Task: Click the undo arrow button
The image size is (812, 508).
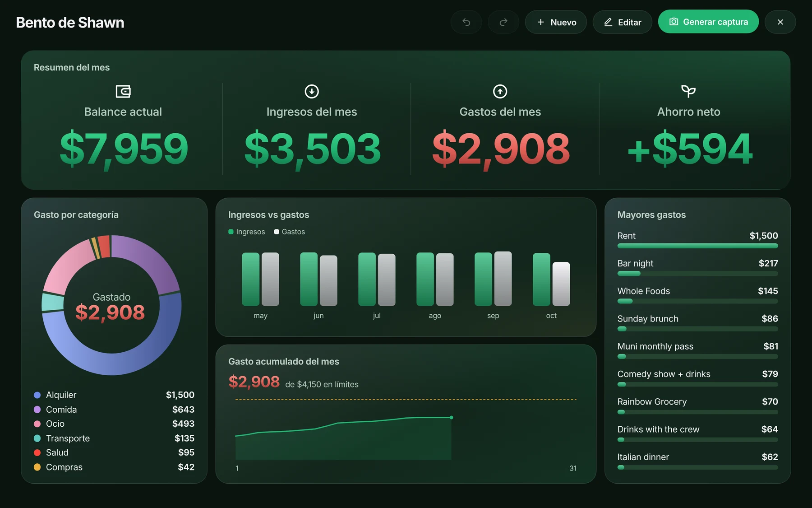Action: [x=466, y=22]
